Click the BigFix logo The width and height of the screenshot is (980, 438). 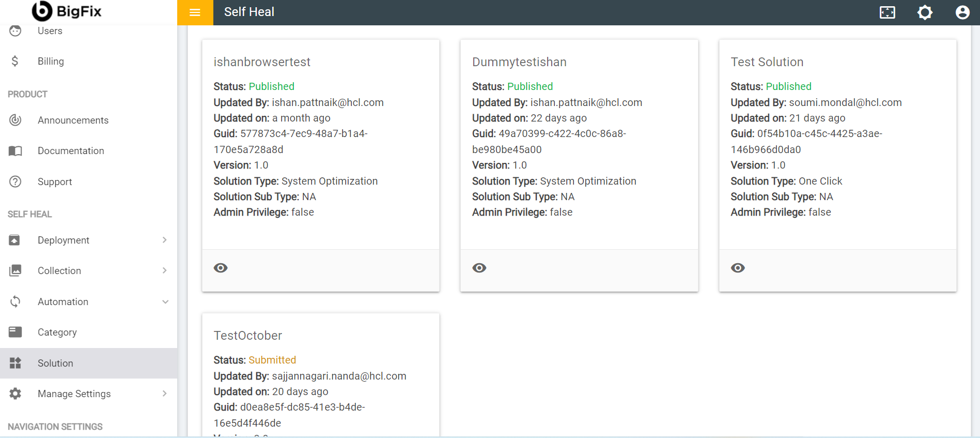click(x=67, y=11)
